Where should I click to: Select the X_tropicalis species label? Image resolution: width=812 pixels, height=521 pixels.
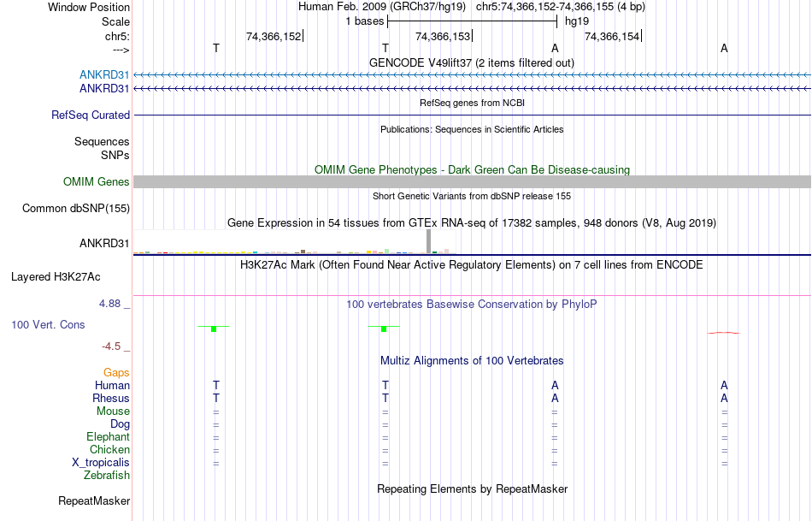pyautogui.click(x=101, y=463)
